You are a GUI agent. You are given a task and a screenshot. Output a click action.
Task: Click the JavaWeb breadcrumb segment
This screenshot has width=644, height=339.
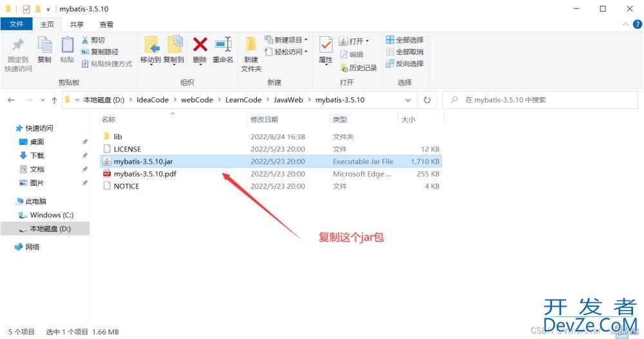click(289, 100)
